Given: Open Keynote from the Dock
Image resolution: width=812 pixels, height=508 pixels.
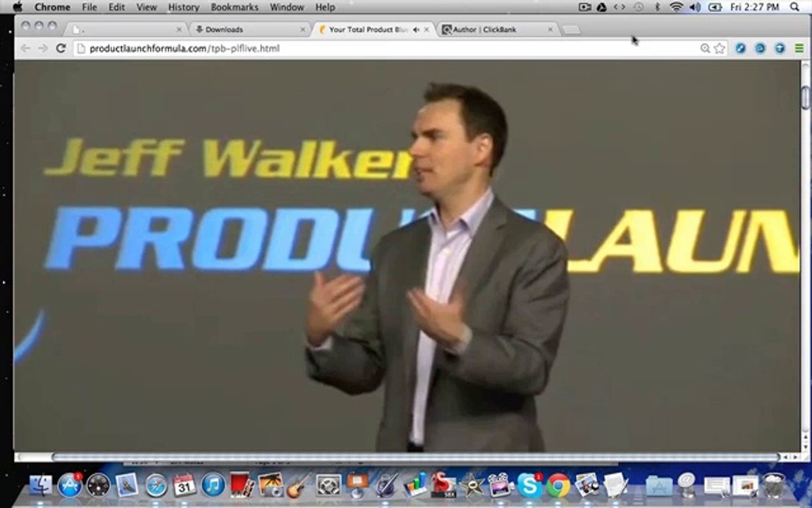Looking at the screenshot, I should click(357, 485).
